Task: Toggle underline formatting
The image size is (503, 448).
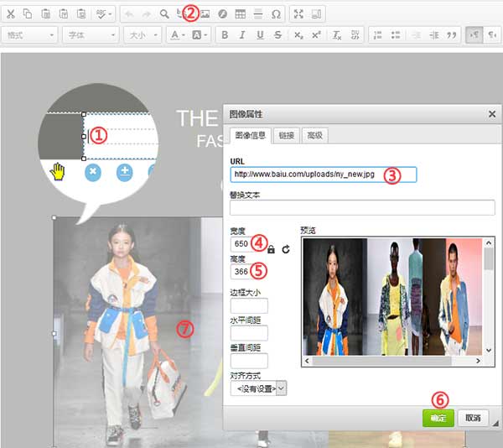Action: (260, 34)
